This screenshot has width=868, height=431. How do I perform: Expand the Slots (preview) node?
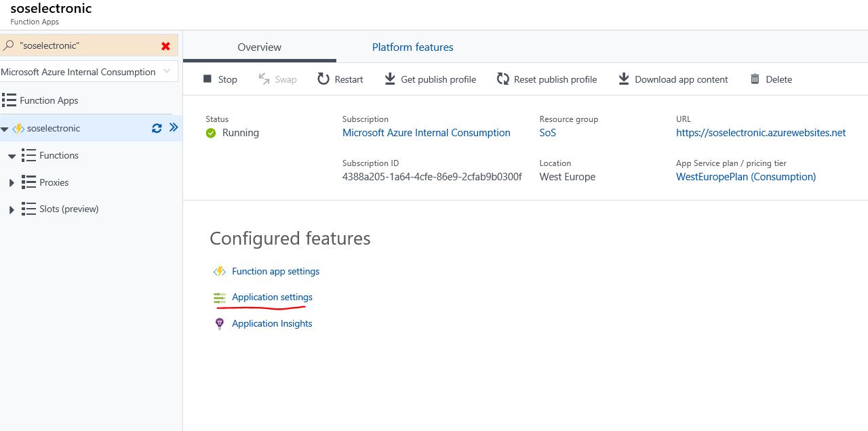pos(12,210)
